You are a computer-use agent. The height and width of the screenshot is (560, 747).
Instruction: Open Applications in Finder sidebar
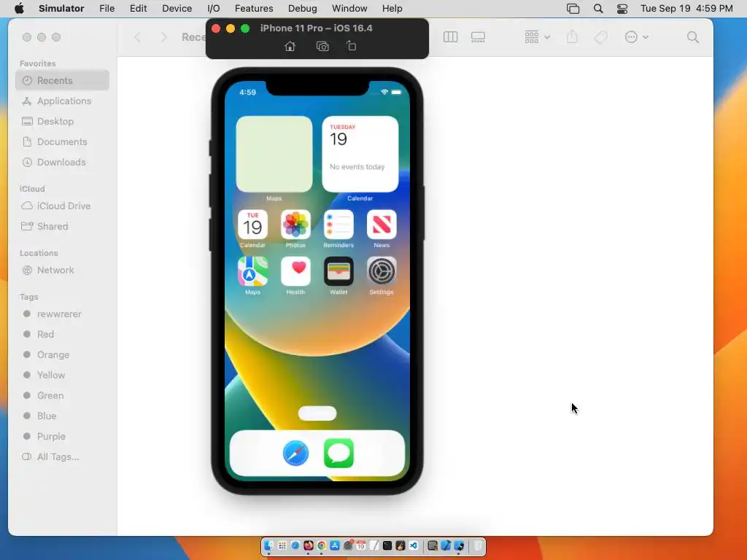point(63,101)
